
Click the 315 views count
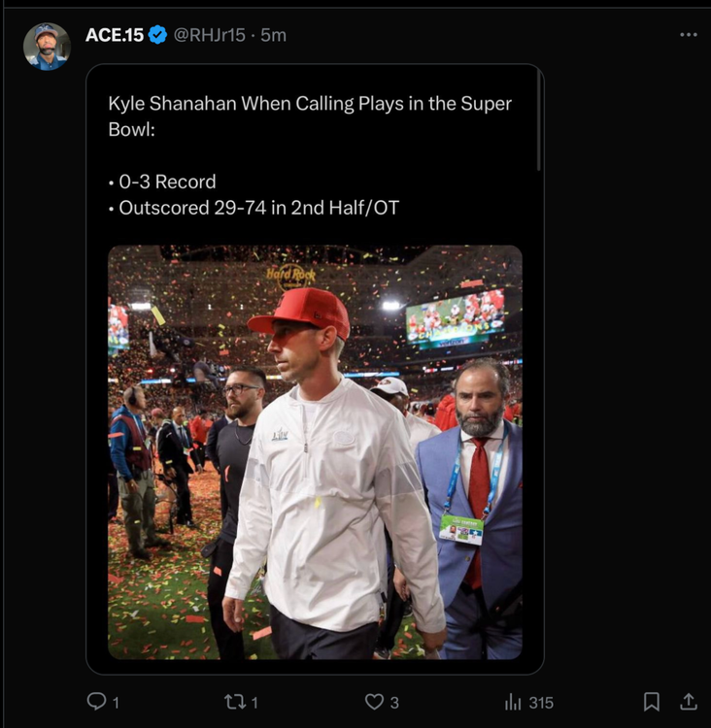pyautogui.click(x=541, y=703)
